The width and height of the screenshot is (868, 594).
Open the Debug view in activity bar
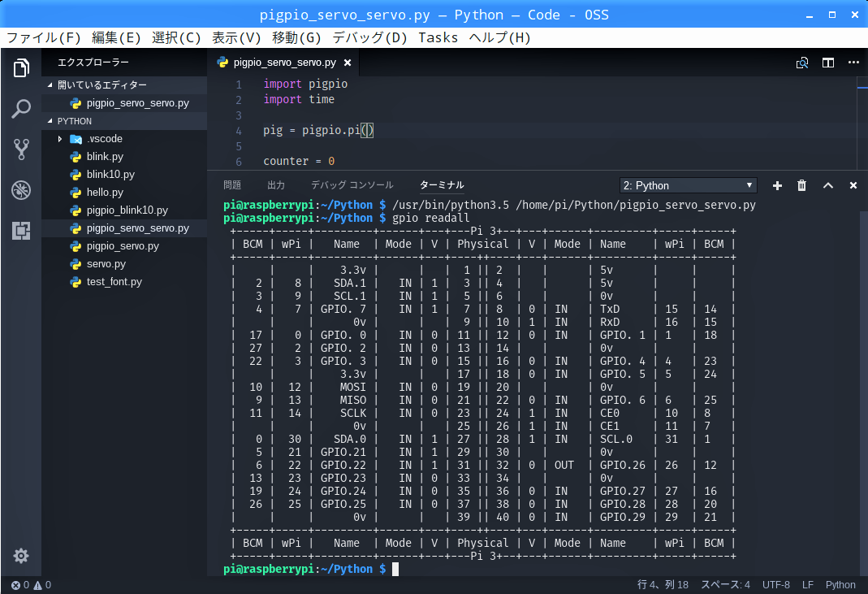(x=21, y=190)
